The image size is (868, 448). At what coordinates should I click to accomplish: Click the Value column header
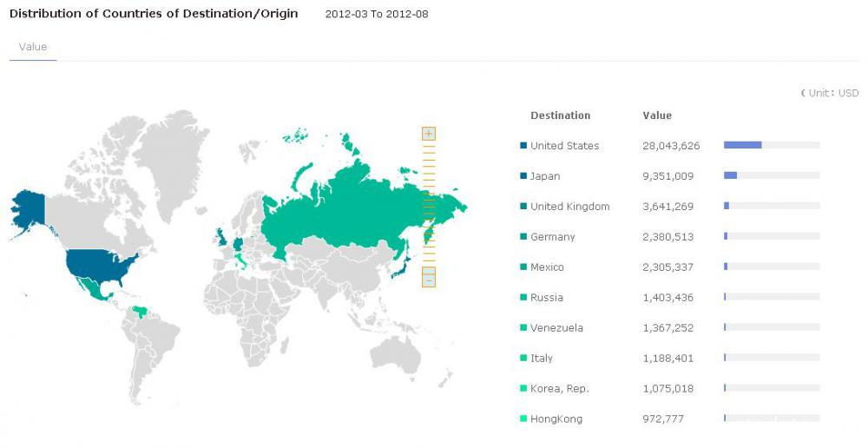(x=657, y=115)
